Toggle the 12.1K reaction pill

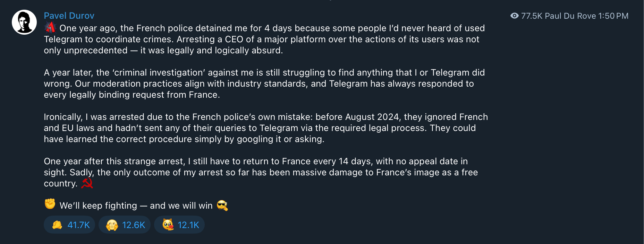[x=179, y=225]
